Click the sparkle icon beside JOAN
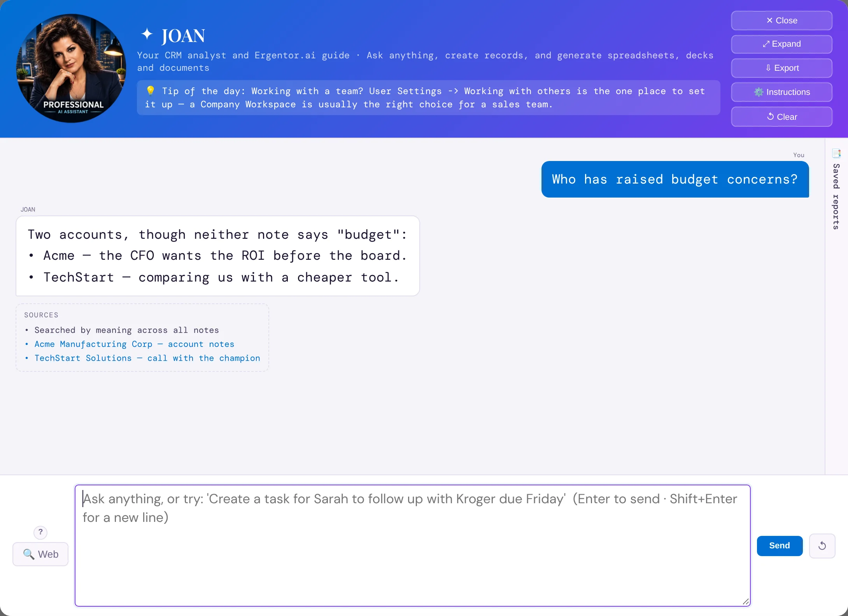 (x=147, y=35)
